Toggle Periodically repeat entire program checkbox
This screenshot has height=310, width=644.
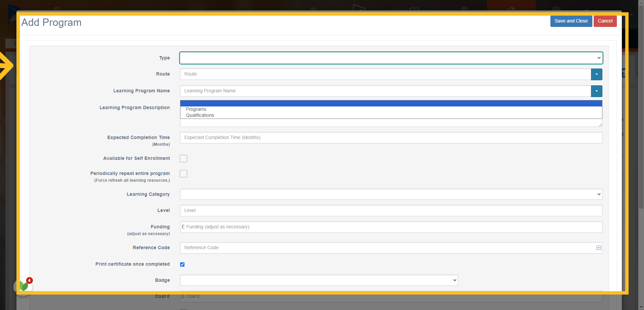(183, 174)
